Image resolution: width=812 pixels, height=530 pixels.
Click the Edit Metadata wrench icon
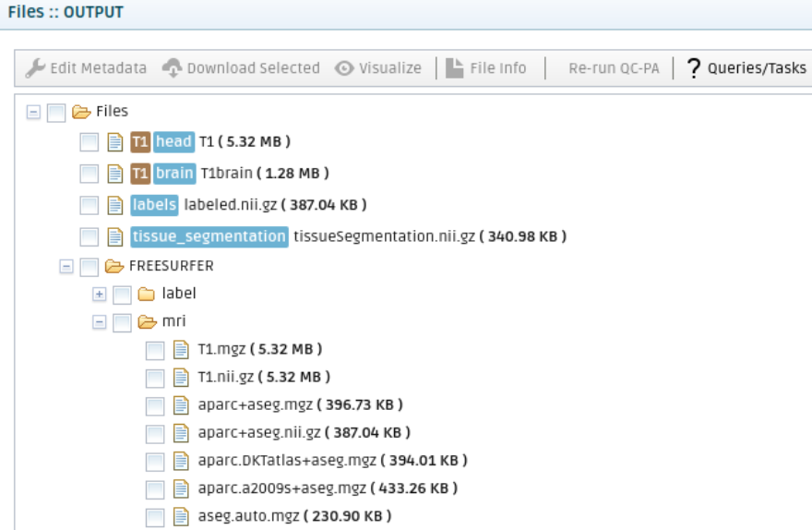point(34,68)
